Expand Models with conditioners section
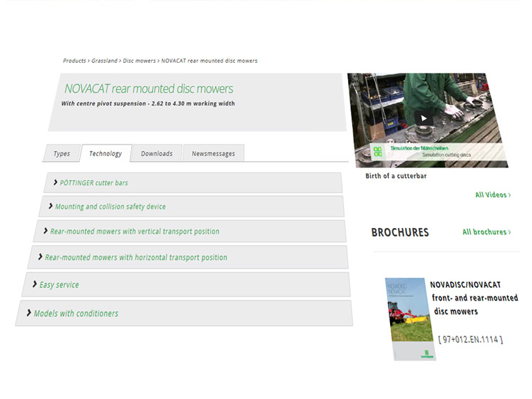The width and height of the screenshot is (532, 399). pos(184,313)
